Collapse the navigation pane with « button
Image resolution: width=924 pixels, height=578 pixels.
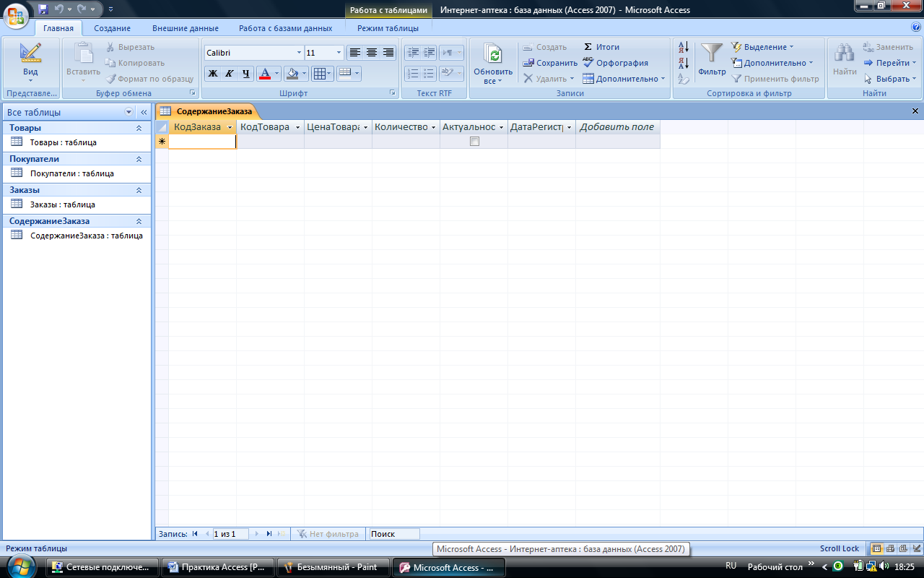point(144,112)
